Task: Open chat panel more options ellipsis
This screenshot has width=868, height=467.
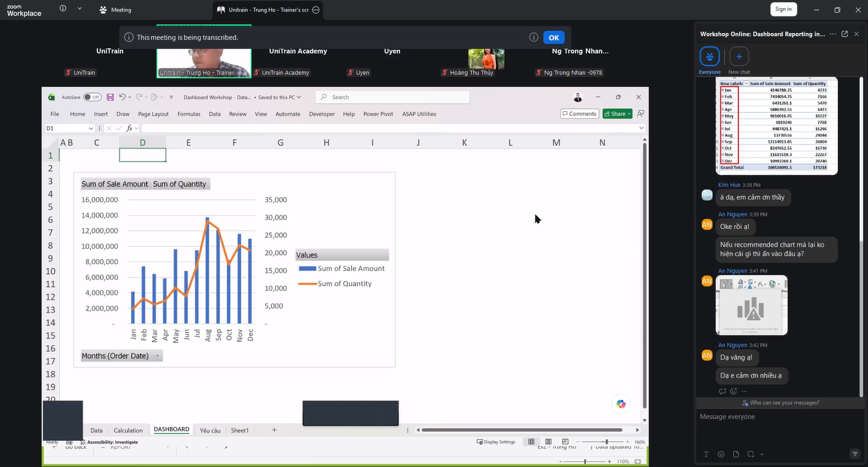Action: pyautogui.click(x=832, y=34)
